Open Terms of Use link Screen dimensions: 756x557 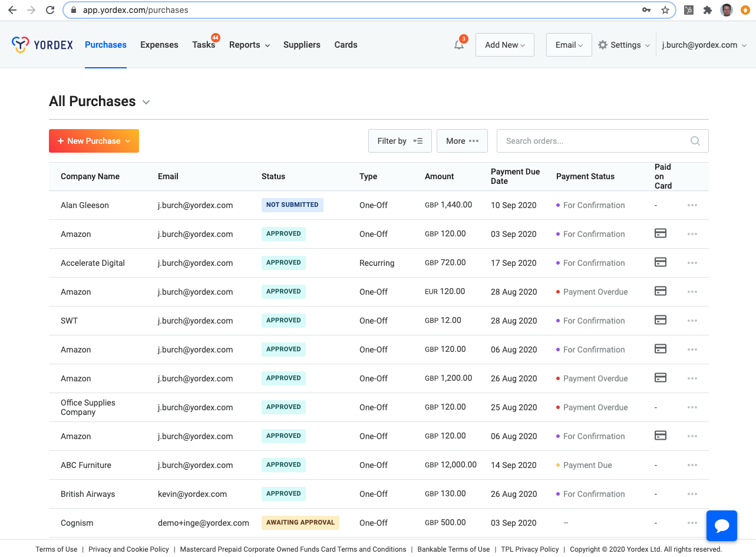[57, 549]
